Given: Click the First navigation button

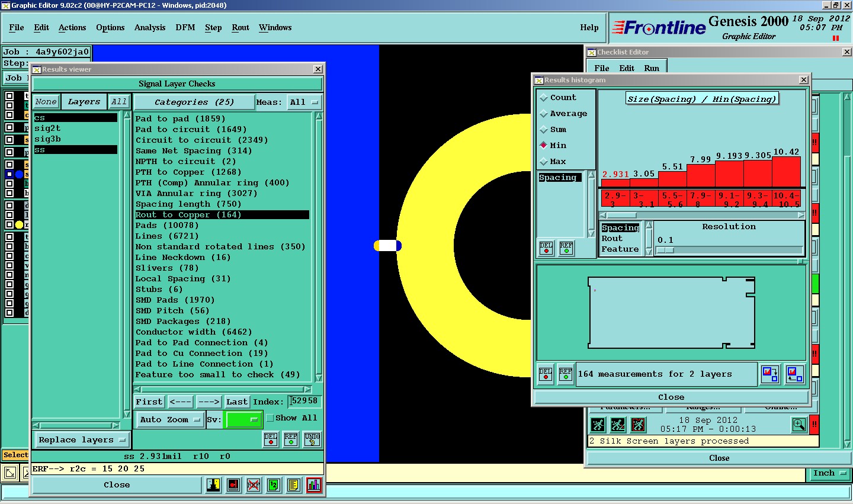Looking at the screenshot, I should (x=149, y=402).
